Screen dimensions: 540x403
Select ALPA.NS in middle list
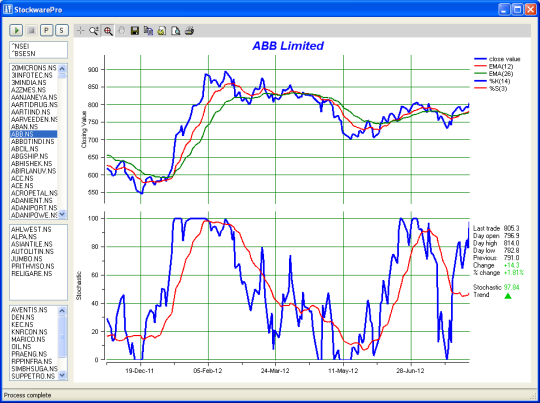(x=24, y=237)
